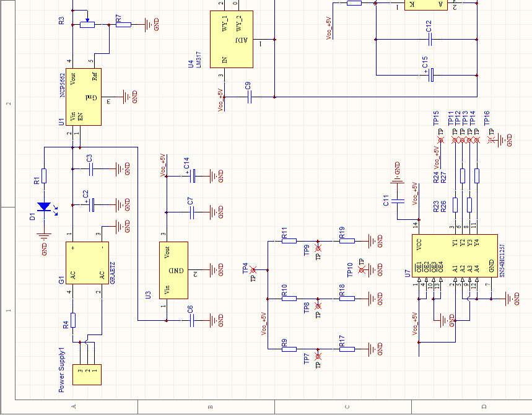This screenshot has height=415, width=532.
Task: Select capacitor C9 symbol
Action: 250,97
